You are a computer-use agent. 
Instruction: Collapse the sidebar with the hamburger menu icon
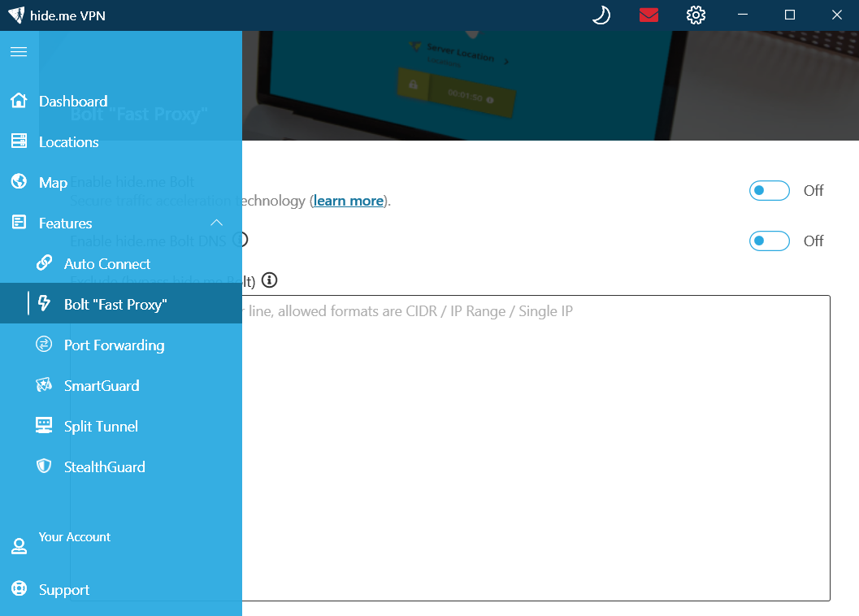(19, 51)
